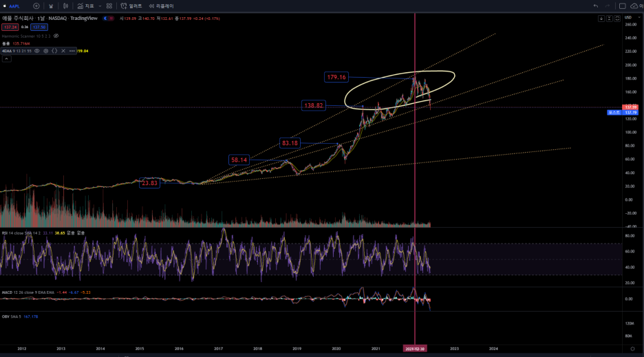Create a new 얼러트 alert
The height and width of the screenshot is (357, 644).
(x=131, y=6)
